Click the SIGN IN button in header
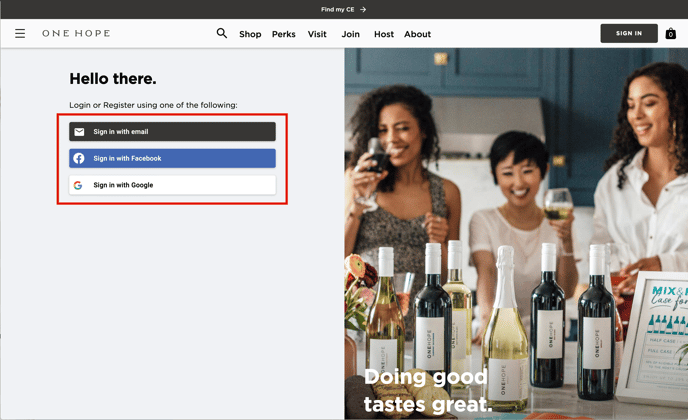This screenshot has height=420, width=688. click(629, 33)
